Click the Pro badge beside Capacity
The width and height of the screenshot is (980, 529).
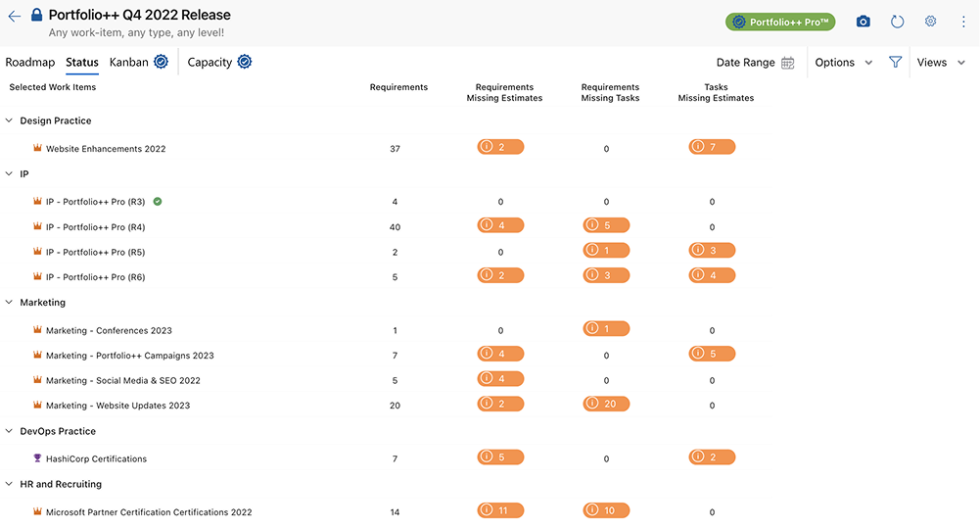coord(245,62)
